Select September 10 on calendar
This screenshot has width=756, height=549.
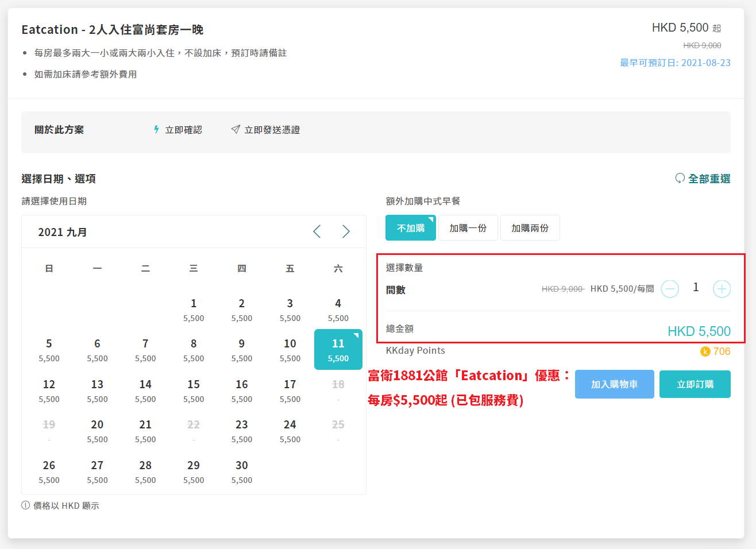pos(290,350)
